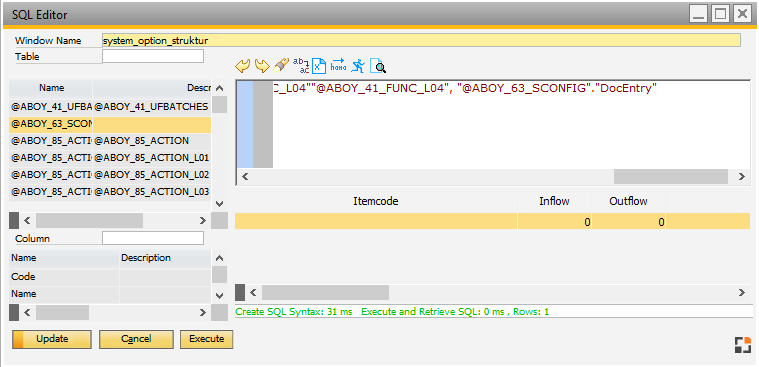Image resolution: width=759 pixels, height=367 pixels.
Task: Click the orange squares icon at bottom right
Action: click(x=742, y=344)
